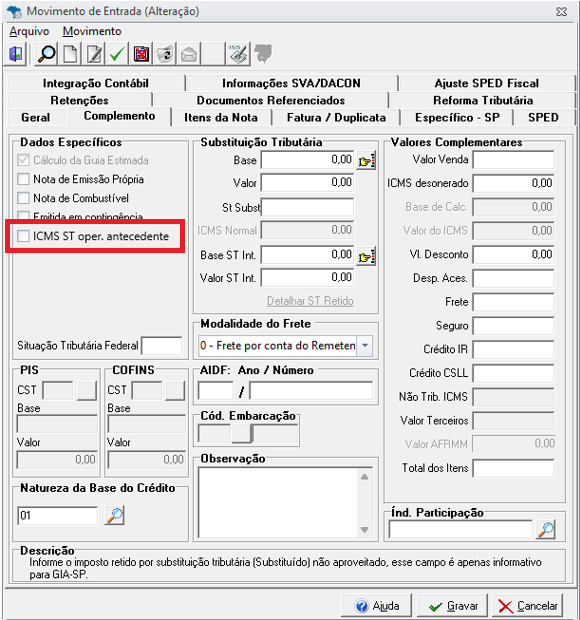Click the magnifying glass search toolbar icon
Viewport: 580px width, 620px height.
46,54
